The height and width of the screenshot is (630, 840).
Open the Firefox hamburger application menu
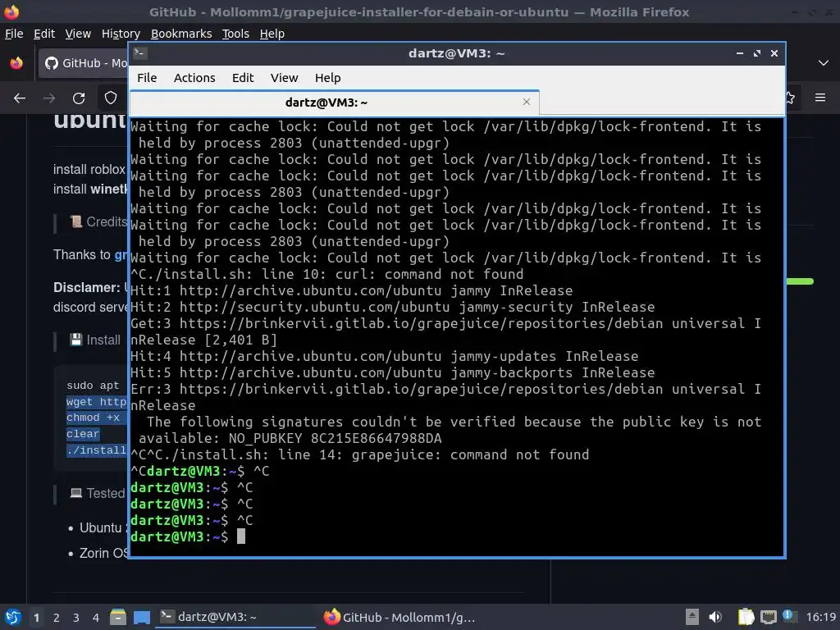(x=820, y=98)
